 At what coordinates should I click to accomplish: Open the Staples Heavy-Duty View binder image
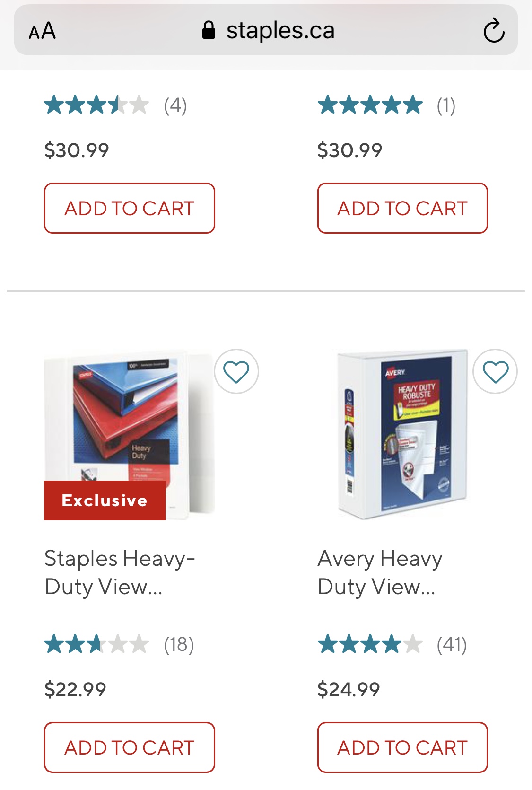pyautogui.click(x=129, y=435)
